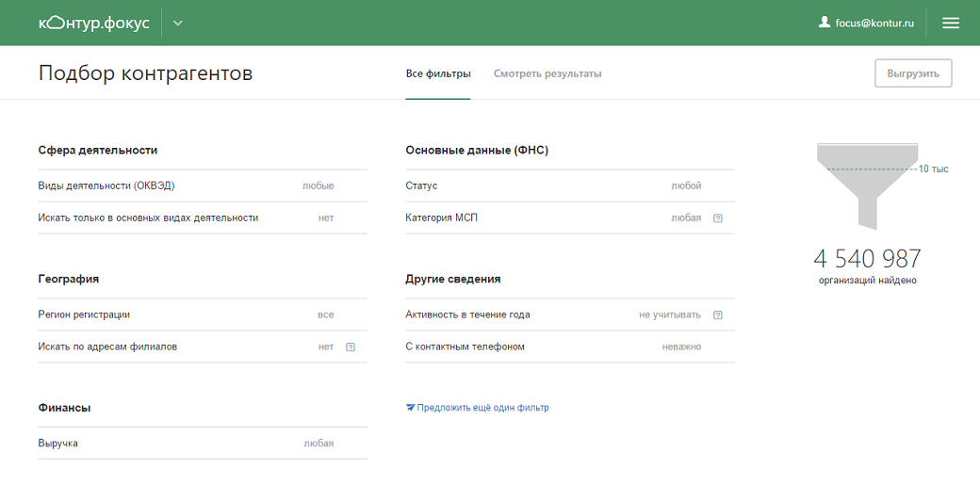The image size is (980, 484).
Task: Switch to Смотреть результаты tab
Action: (547, 73)
